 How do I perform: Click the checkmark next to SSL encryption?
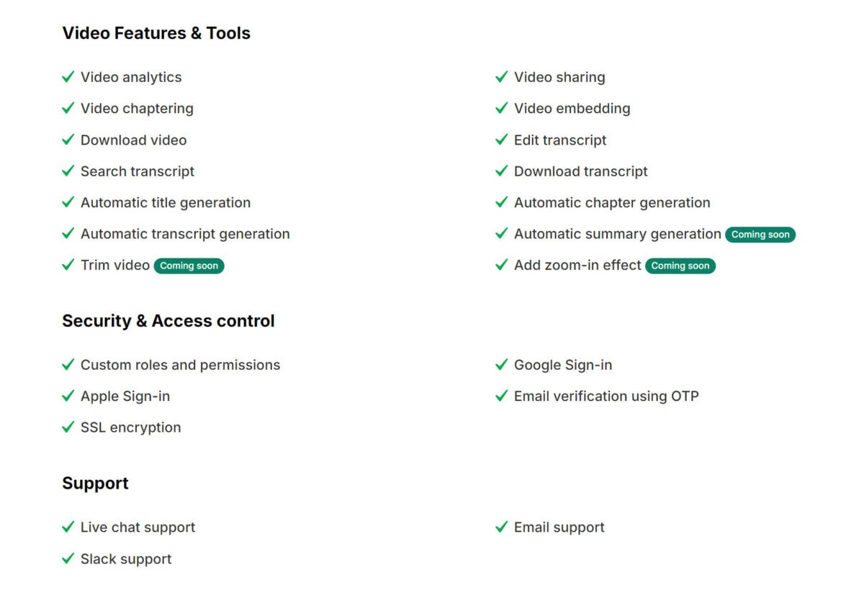(x=68, y=427)
